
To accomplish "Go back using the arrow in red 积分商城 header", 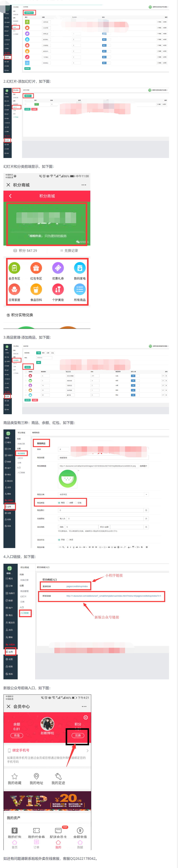I will pos(10,196).
